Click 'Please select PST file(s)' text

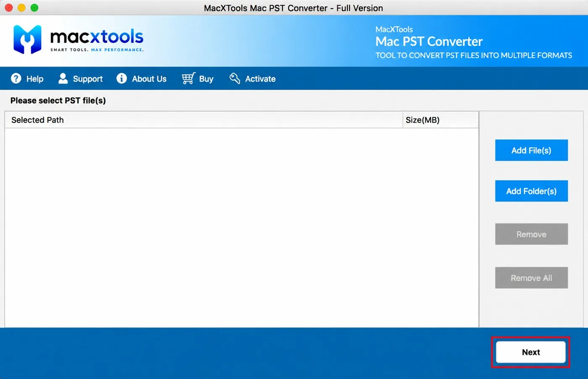(58, 101)
